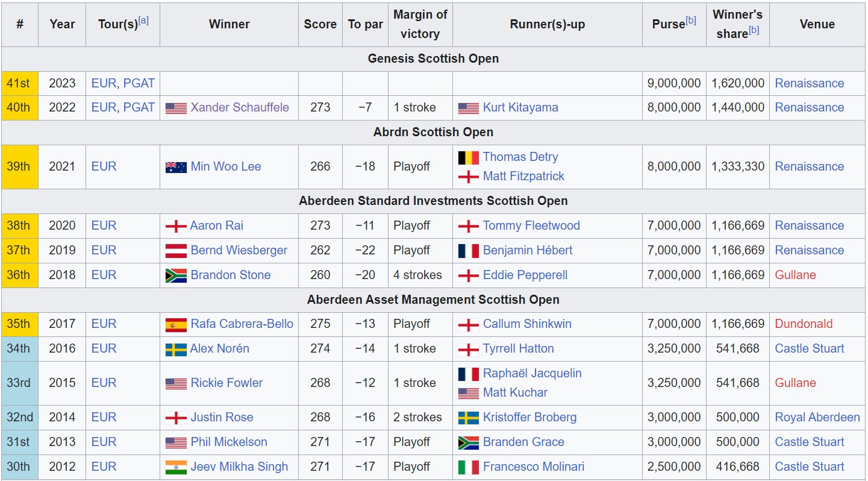Open the red Dundonald venue link

(x=804, y=324)
